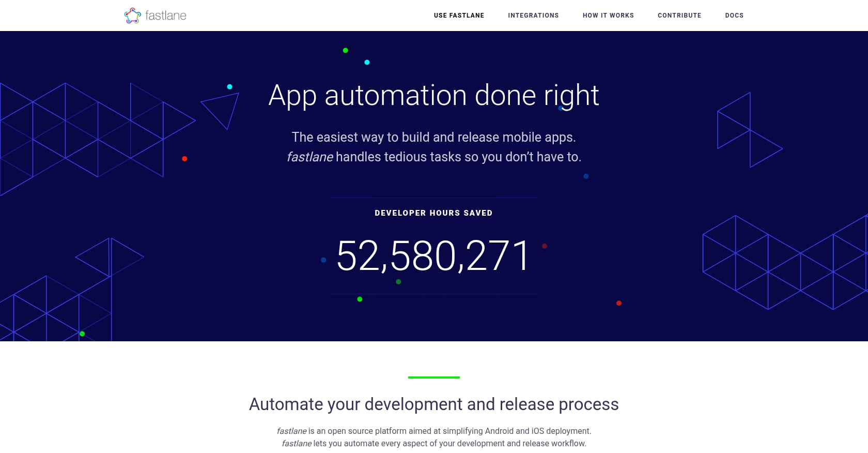The image size is (868, 453).
Task: Click "Automate your development and release process" heading
Action: 434,404
